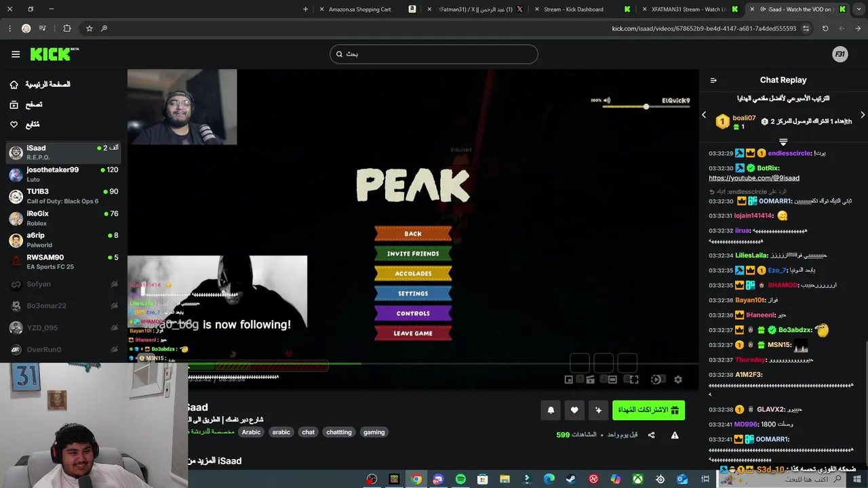
Task: Open browser extensions puzzle icon
Action: (x=66, y=28)
